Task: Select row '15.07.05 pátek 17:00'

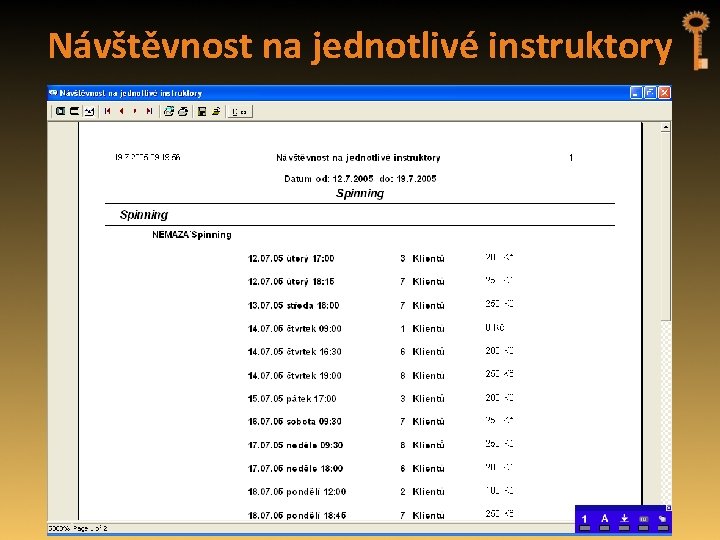Action: 380,399
